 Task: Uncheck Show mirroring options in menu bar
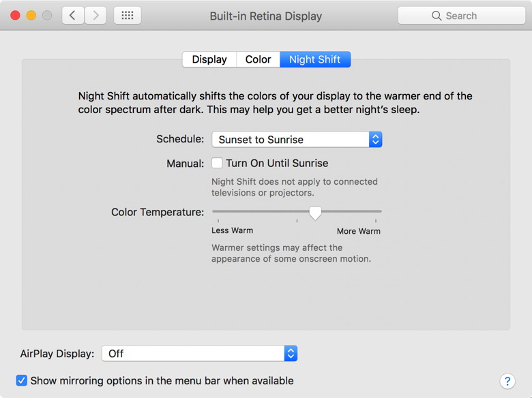pos(22,380)
